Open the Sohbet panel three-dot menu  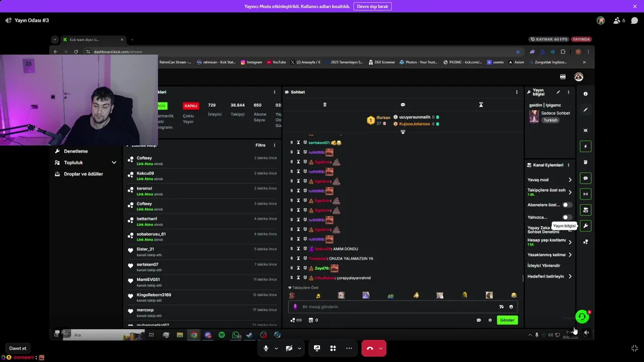click(517, 92)
